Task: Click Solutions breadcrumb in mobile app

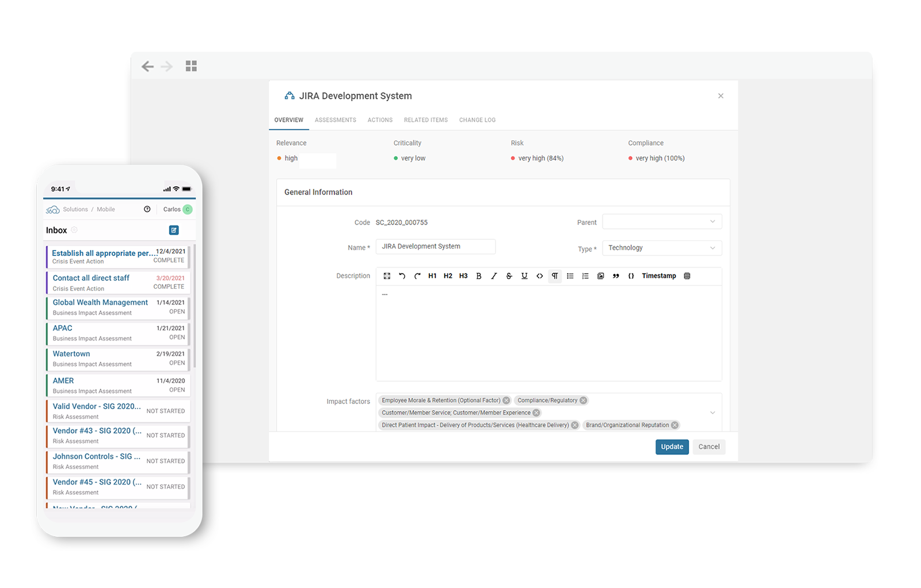Action: 75,209
